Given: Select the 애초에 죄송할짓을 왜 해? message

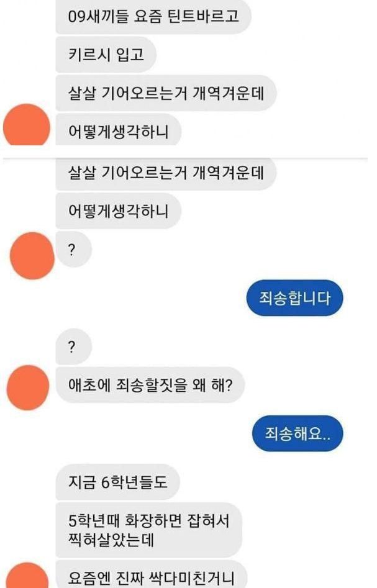Looking at the screenshot, I should tap(150, 385).
